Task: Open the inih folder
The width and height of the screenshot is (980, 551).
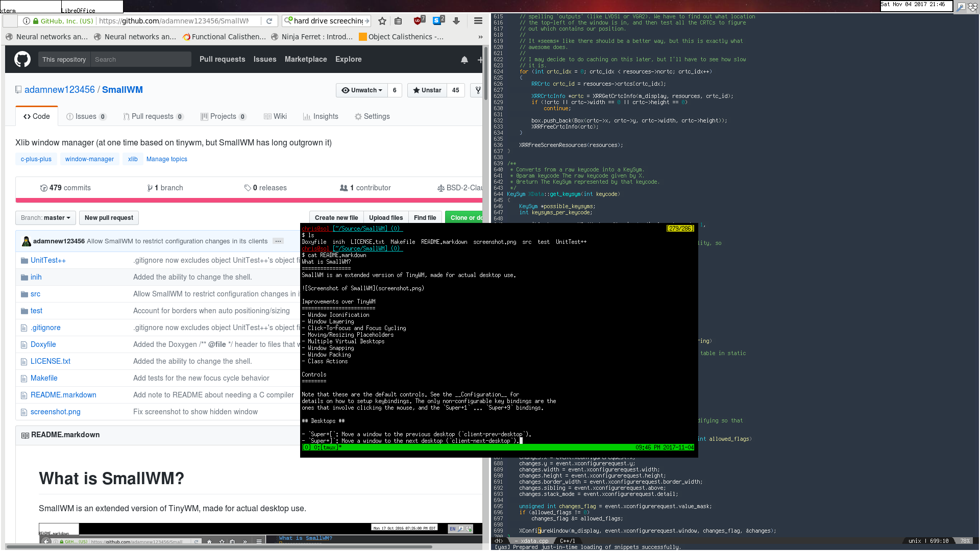Action: [x=36, y=277]
